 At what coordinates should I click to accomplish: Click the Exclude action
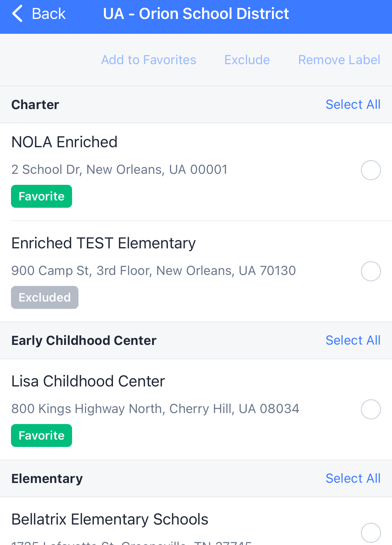(247, 60)
